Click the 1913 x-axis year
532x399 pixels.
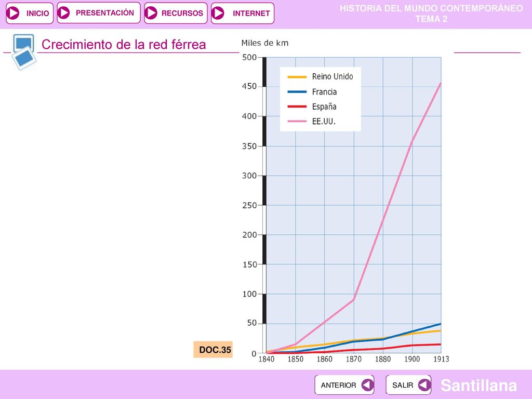coord(441,359)
